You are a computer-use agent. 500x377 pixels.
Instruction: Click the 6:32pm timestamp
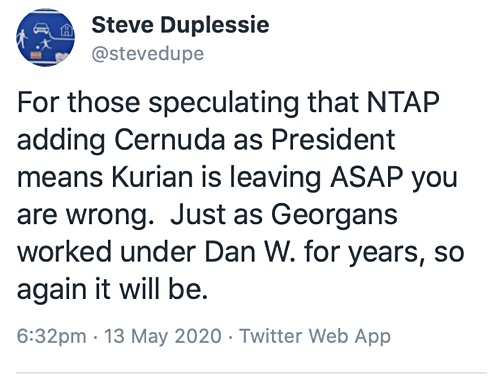pyautogui.click(x=52, y=336)
